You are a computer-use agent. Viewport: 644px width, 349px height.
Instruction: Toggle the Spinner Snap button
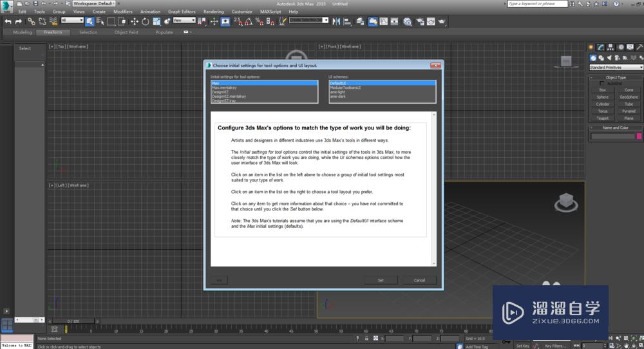point(270,21)
